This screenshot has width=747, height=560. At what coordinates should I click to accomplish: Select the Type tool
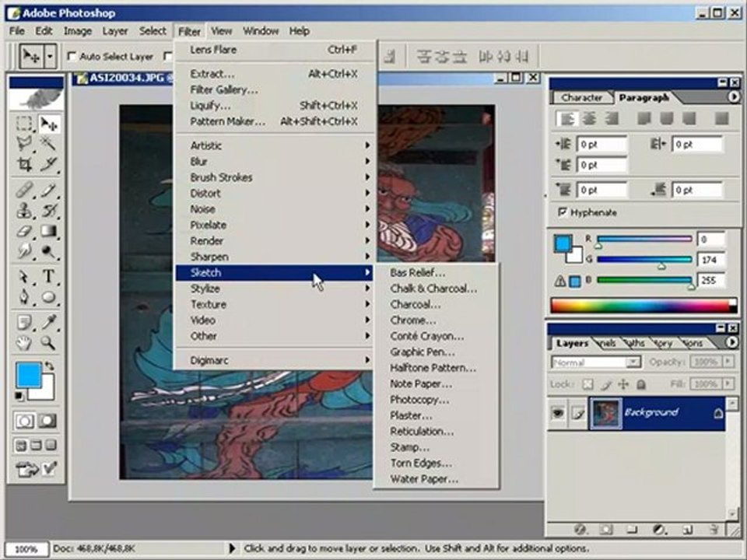[x=48, y=277]
